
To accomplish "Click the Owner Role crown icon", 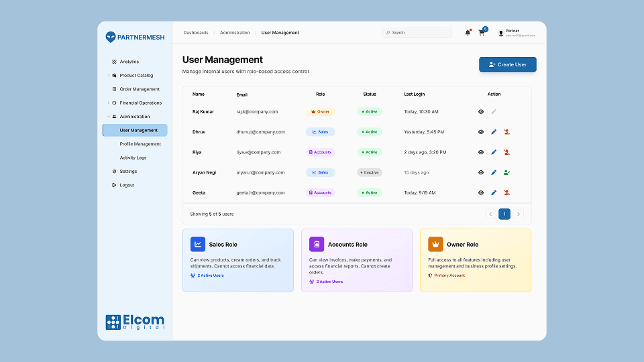I will coord(435,244).
